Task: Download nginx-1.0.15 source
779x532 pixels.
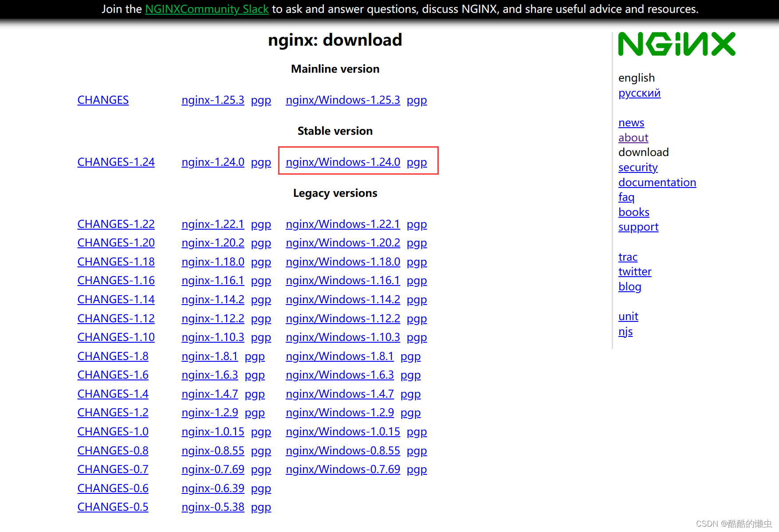Action: coord(213,432)
